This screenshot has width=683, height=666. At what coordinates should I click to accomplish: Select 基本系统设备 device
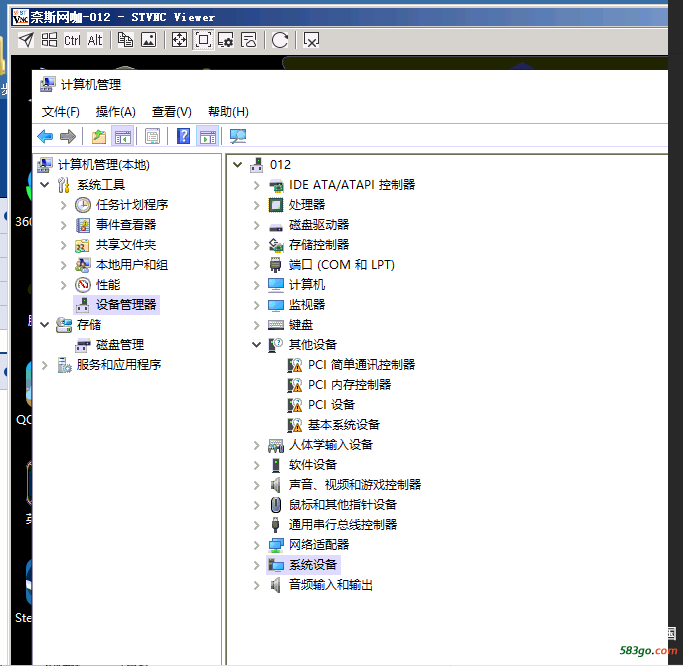(x=343, y=425)
